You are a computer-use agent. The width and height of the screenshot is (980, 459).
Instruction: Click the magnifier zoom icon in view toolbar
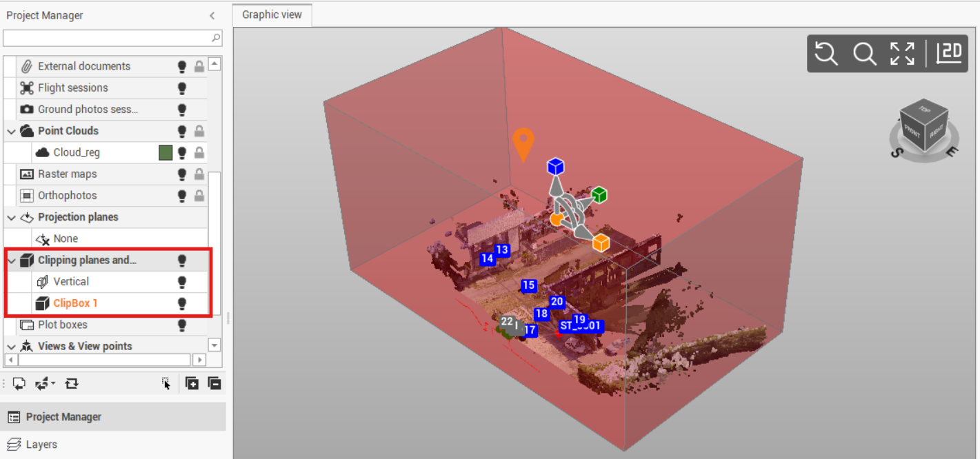click(864, 53)
